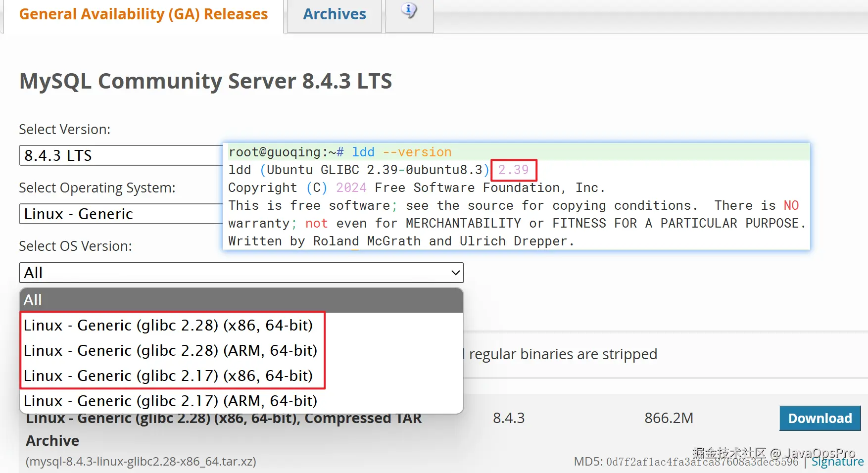The image size is (868, 473).
Task: Open the Linux - Generic operating system dropdown
Action: point(121,214)
